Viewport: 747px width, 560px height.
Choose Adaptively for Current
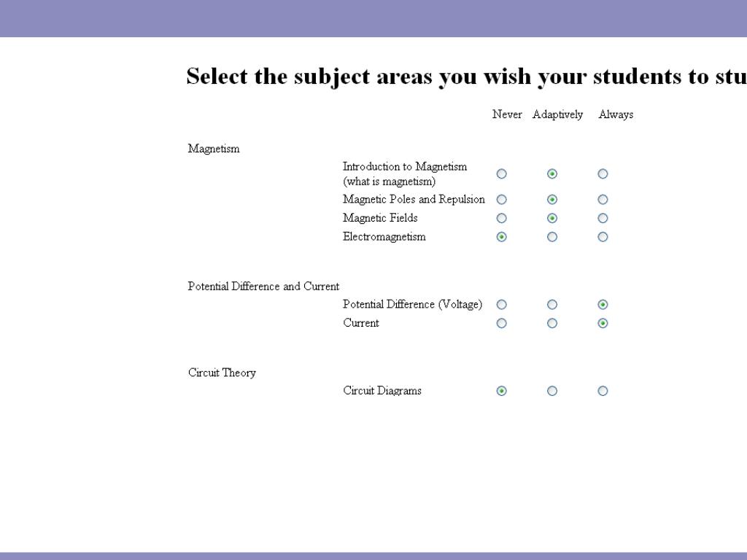[x=552, y=323]
